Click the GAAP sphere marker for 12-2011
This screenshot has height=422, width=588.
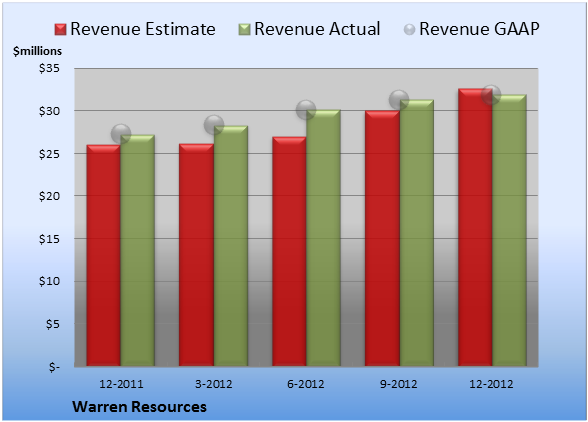tap(121, 134)
